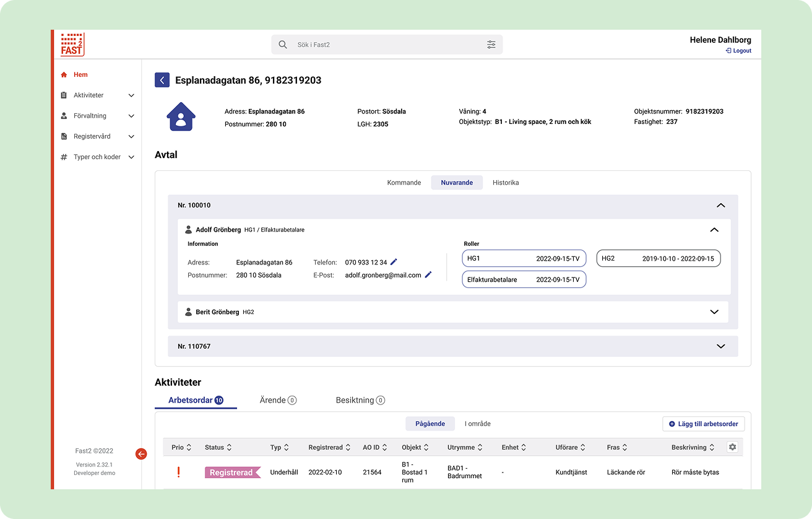
Task: Go back with the blue arrow button
Action: tap(162, 80)
